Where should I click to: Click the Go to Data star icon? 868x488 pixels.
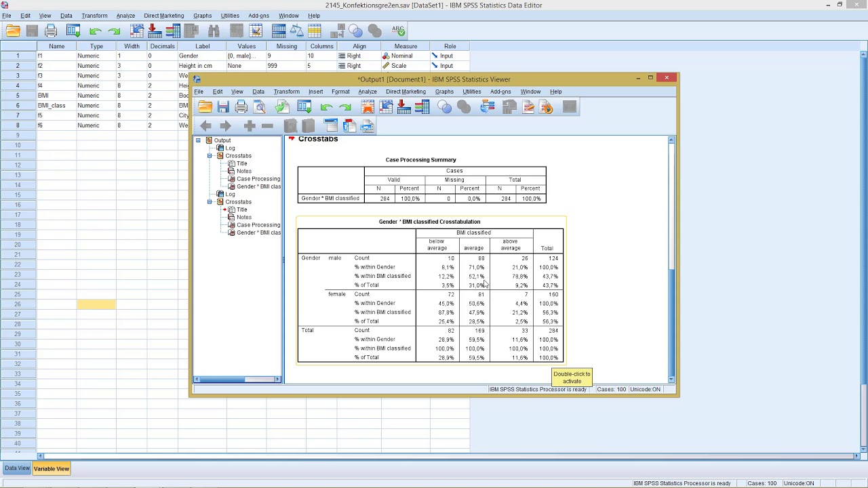(368, 107)
